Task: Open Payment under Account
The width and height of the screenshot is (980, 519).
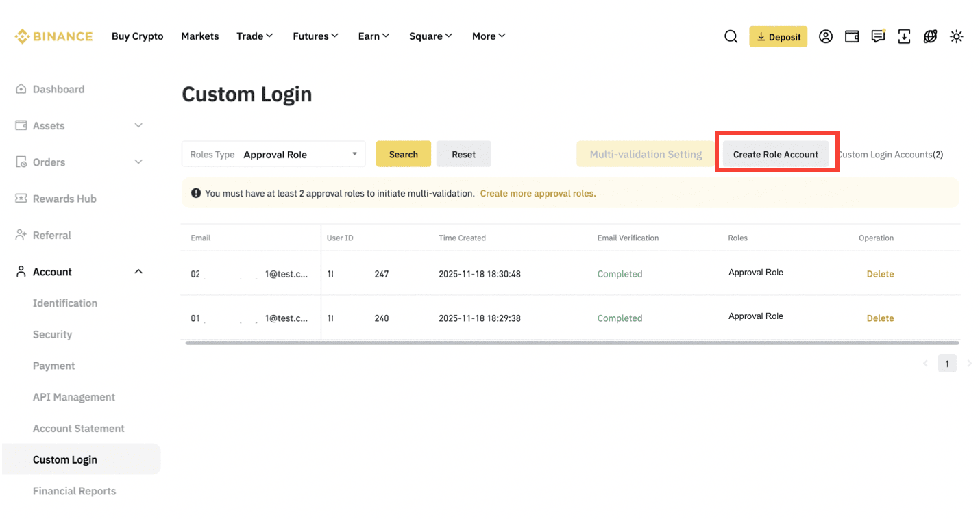Action: coord(54,366)
